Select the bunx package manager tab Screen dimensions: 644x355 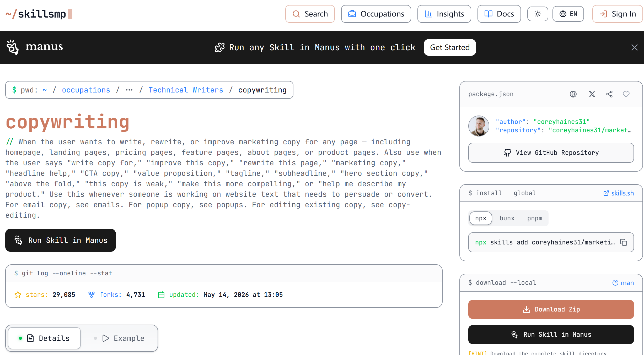[507, 218]
